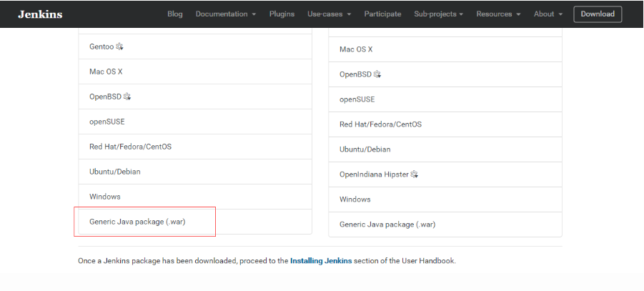The image size is (644, 291).
Task: Expand the Documentation dropdown menu
Action: coord(225,14)
